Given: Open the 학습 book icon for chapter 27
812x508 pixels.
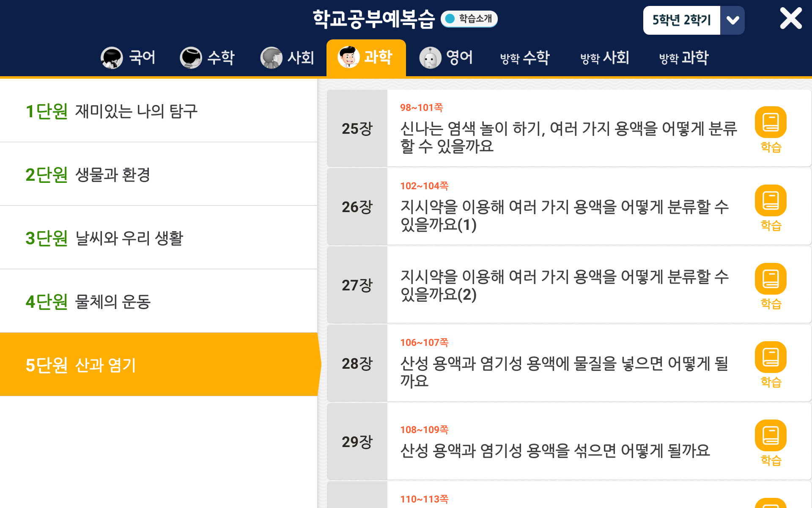Looking at the screenshot, I should pyautogui.click(x=771, y=279).
